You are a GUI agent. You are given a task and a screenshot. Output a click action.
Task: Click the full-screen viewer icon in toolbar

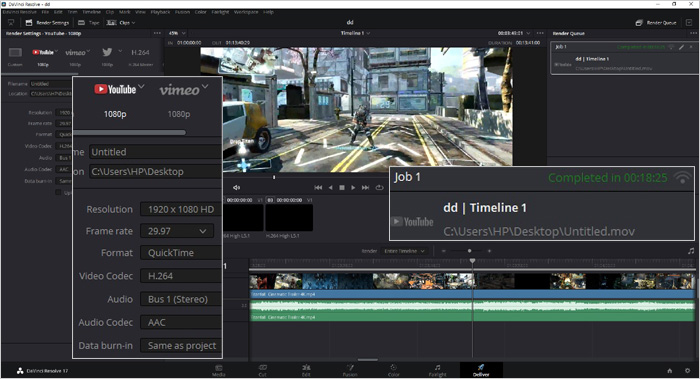click(11, 22)
